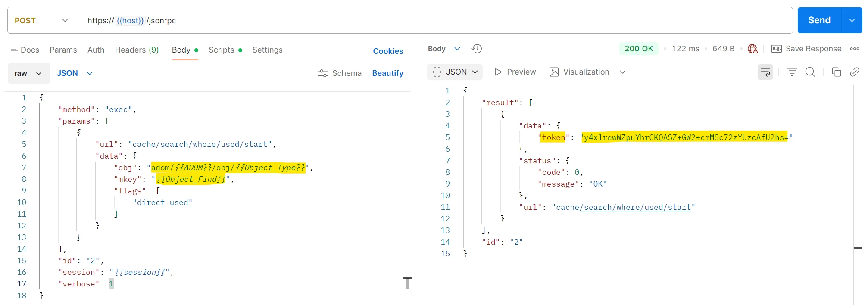The width and height of the screenshot is (868, 305).
Task: Click the link icon in response toolbar
Action: coord(855,72)
